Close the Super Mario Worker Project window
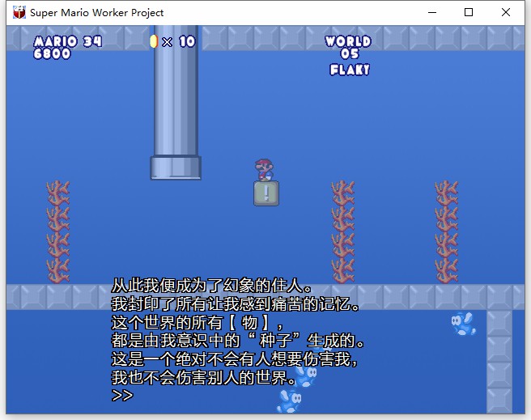This screenshot has width=531, height=420. click(506, 12)
